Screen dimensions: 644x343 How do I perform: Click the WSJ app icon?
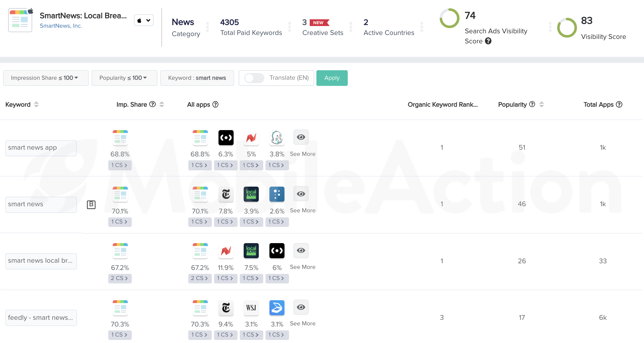point(251,308)
